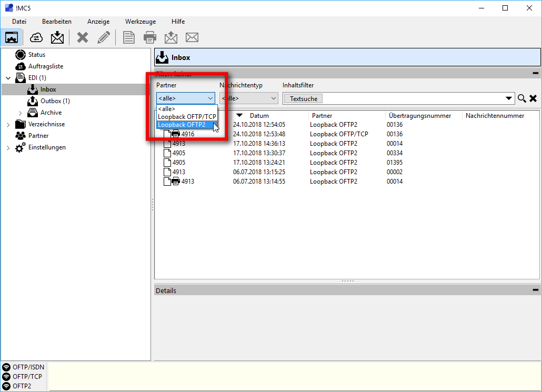
Task: Clear filter with the X icon
Action: 533,98
